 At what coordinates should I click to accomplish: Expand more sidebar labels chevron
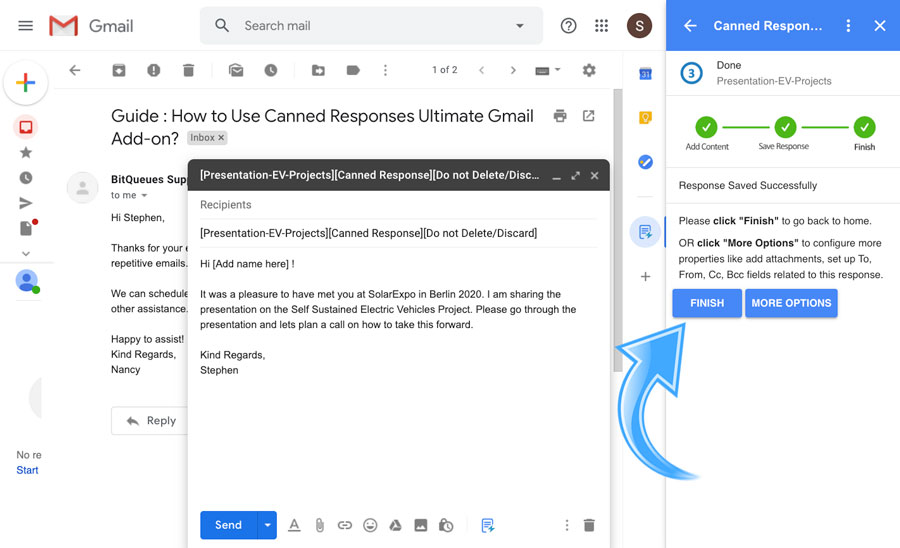[26, 253]
